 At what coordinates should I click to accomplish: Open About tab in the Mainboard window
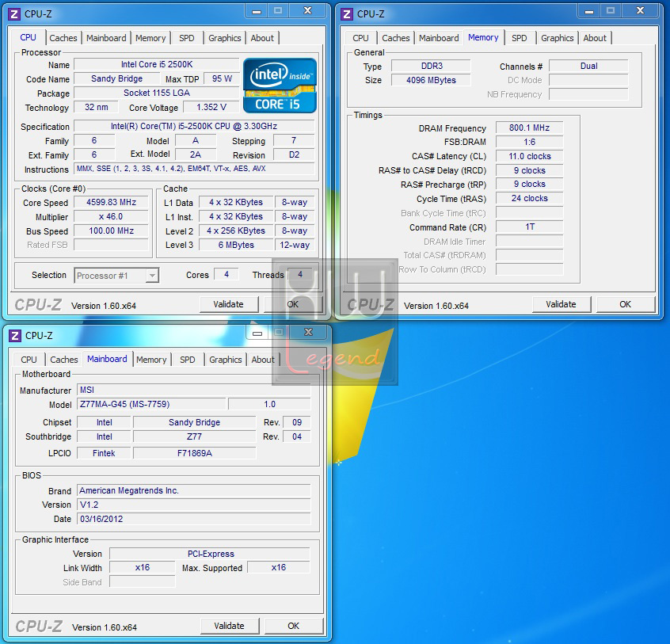coord(263,360)
